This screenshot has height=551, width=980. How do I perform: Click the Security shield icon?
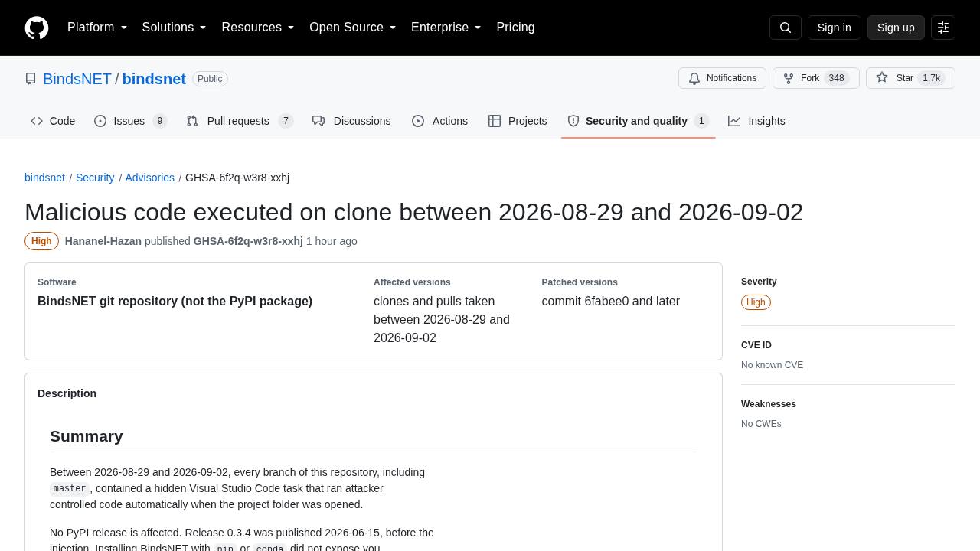coord(573,121)
